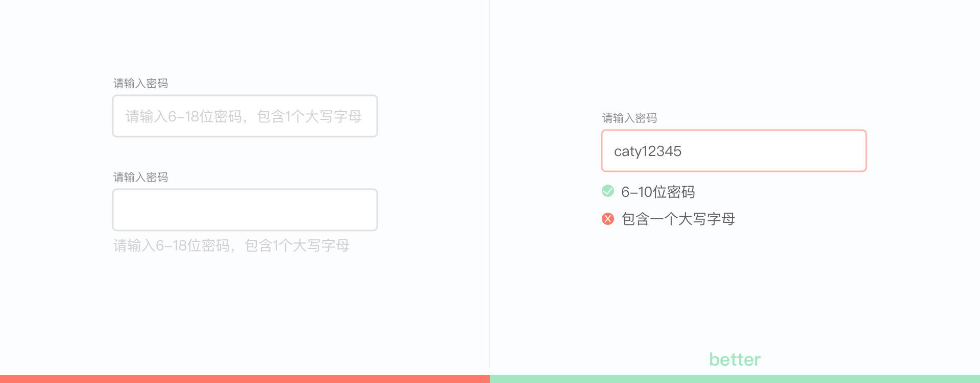
Task: Click the 请输入密码 label above caty12345
Action: point(629,118)
